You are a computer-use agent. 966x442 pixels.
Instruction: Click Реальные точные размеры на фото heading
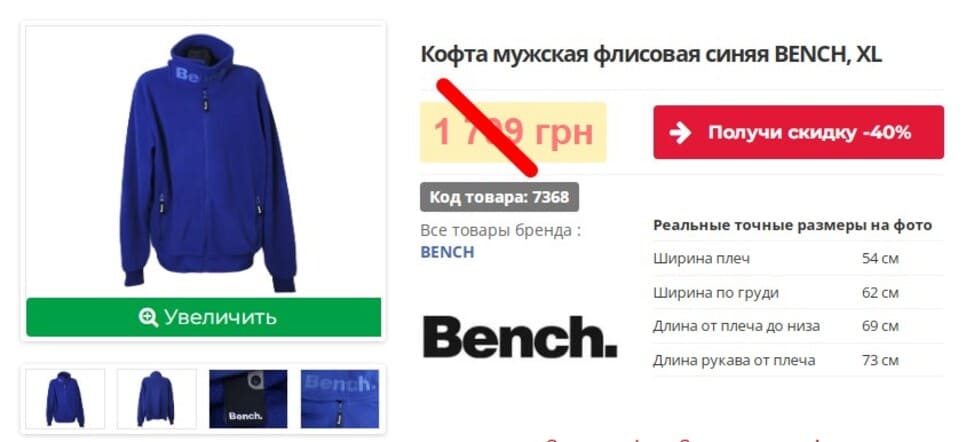point(792,225)
